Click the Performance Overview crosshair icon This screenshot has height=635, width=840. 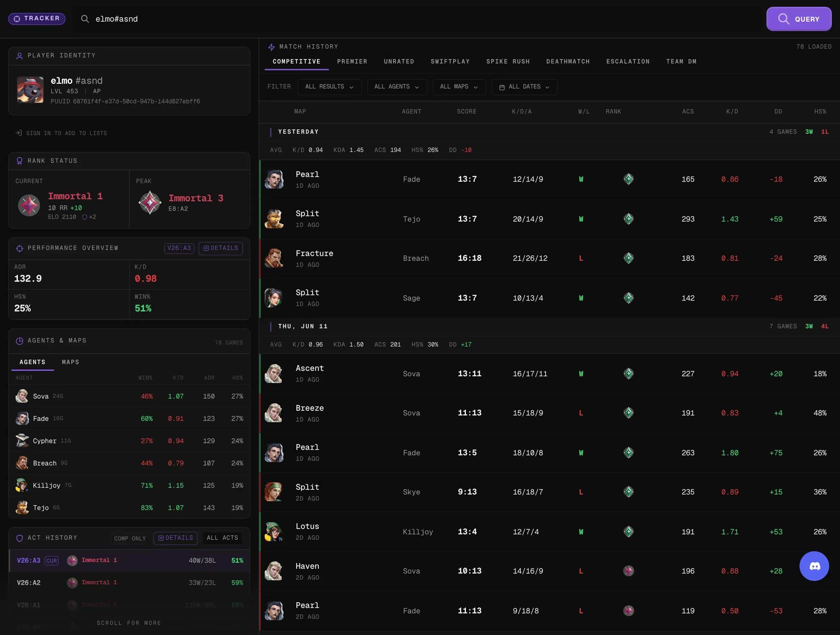click(x=19, y=248)
